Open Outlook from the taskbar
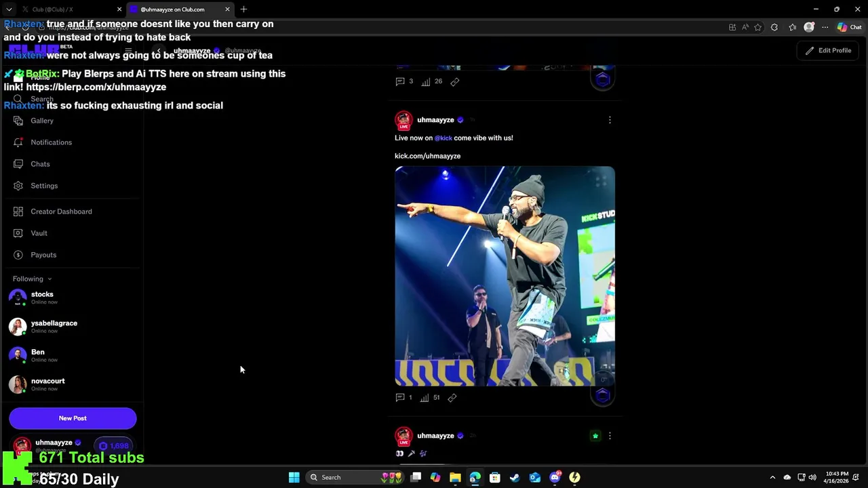The height and width of the screenshot is (488, 868). 535,477
